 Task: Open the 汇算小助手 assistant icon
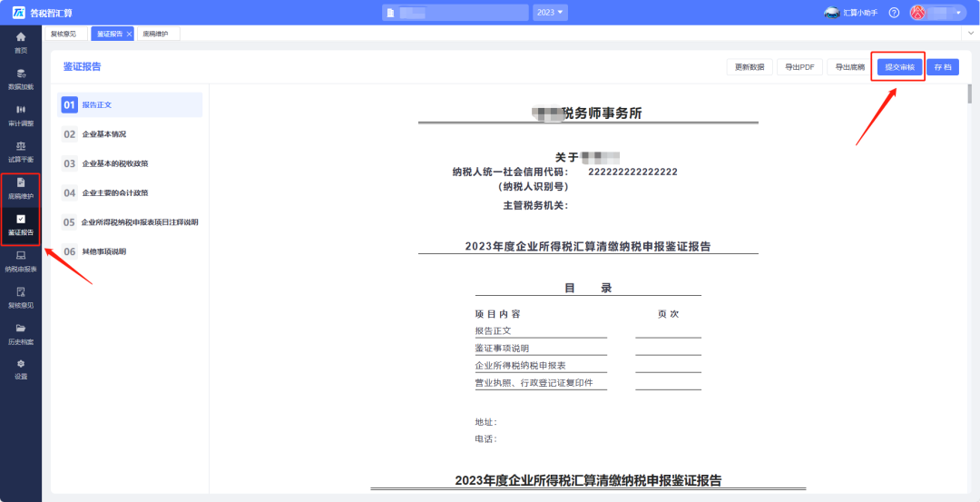coord(831,13)
